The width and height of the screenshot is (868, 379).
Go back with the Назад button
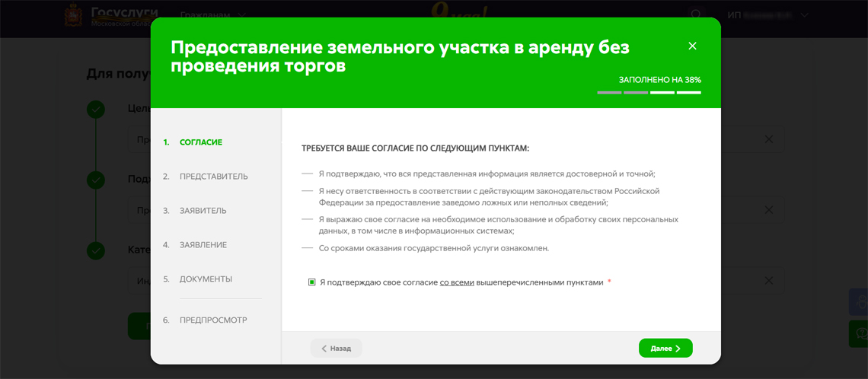point(336,349)
